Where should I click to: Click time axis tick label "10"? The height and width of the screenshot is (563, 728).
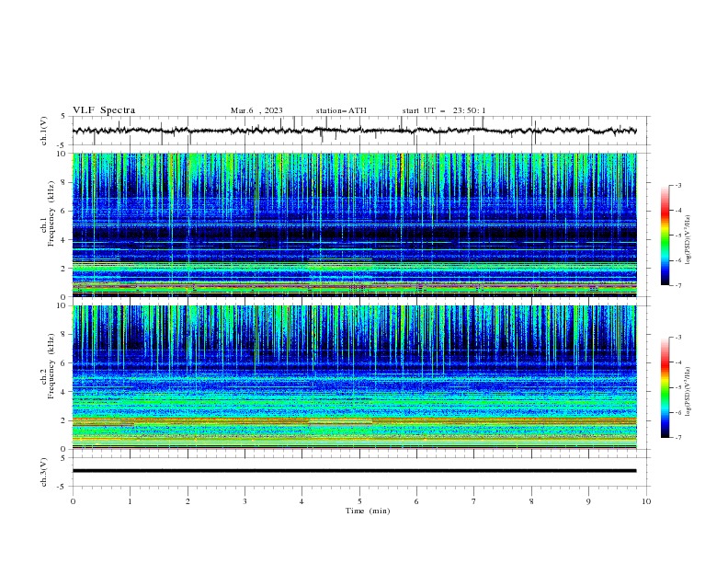pos(646,501)
